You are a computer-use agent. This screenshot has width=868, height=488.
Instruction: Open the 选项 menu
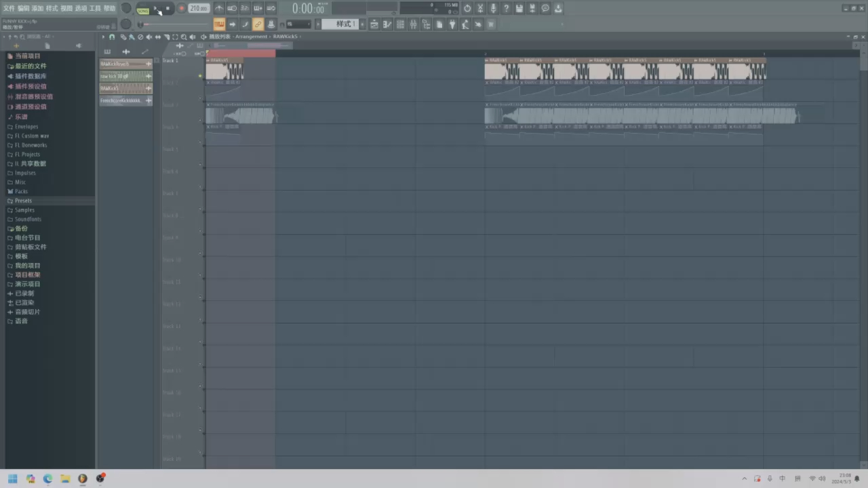[81, 8]
